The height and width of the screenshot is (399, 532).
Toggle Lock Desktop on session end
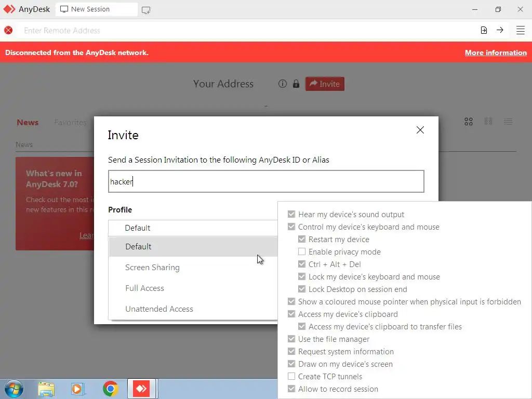[x=302, y=289]
